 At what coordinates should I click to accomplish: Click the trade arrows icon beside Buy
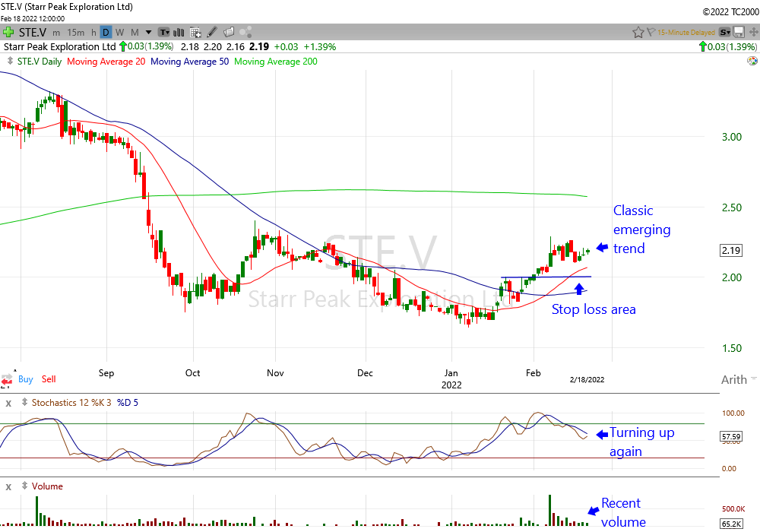coord(6,379)
